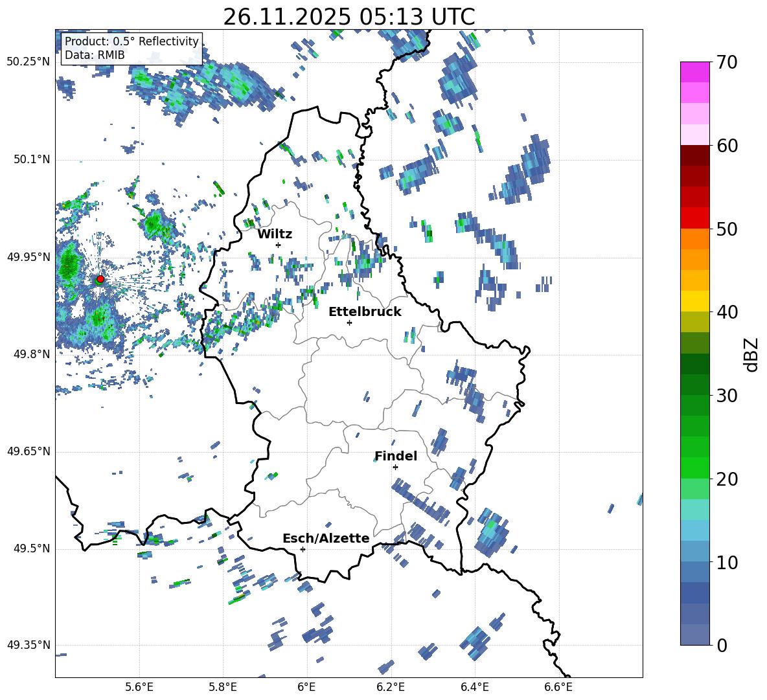Image resolution: width=767 pixels, height=700 pixels.
Task: Click the 6.2°E longitude tick label
Action: (390, 686)
